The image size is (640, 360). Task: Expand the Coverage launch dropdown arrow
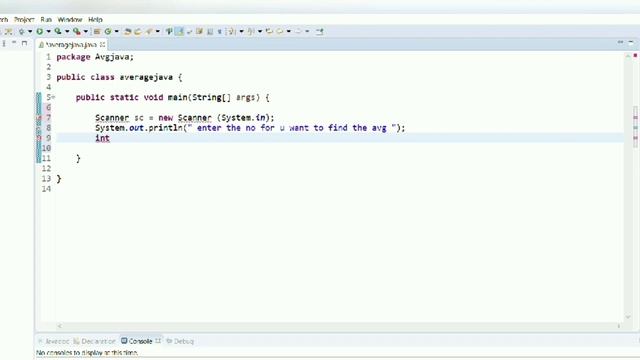click(67, 31)
